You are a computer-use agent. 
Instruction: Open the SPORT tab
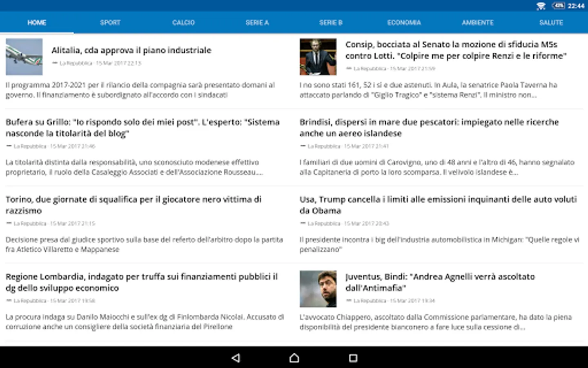pos(110,22)
